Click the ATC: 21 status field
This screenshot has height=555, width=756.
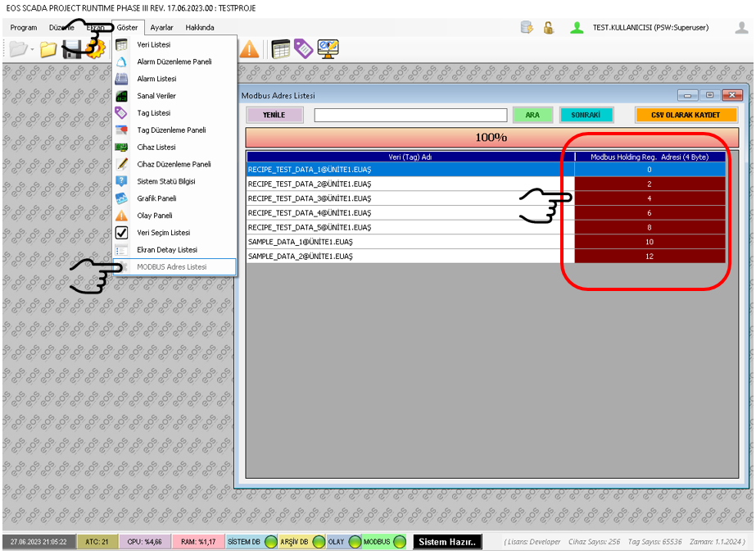[97, 542]
